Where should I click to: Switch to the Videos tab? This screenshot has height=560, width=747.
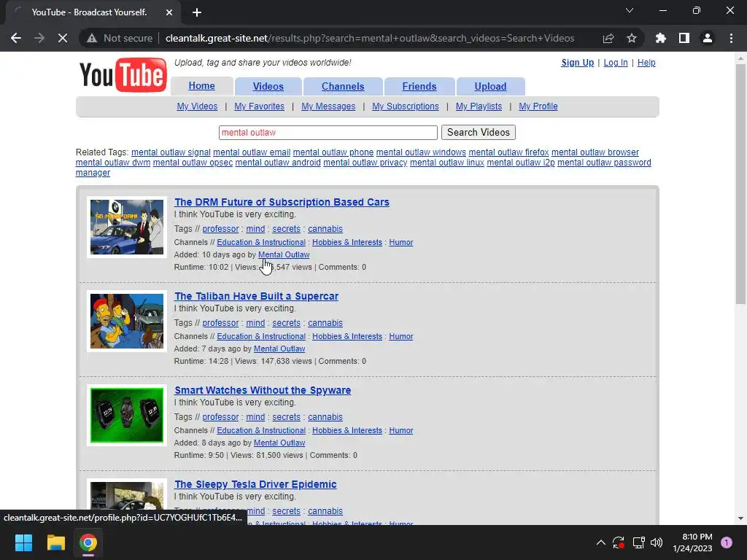(268, 86)
